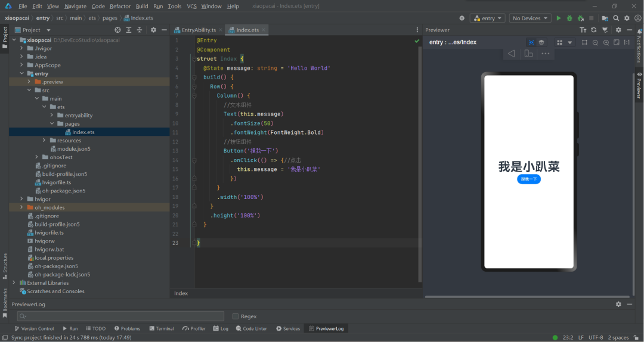Image resolution: width=644 pixels, height=342 pixels.
Task: Click the Debug bug icon
Action: pos(569,18)
